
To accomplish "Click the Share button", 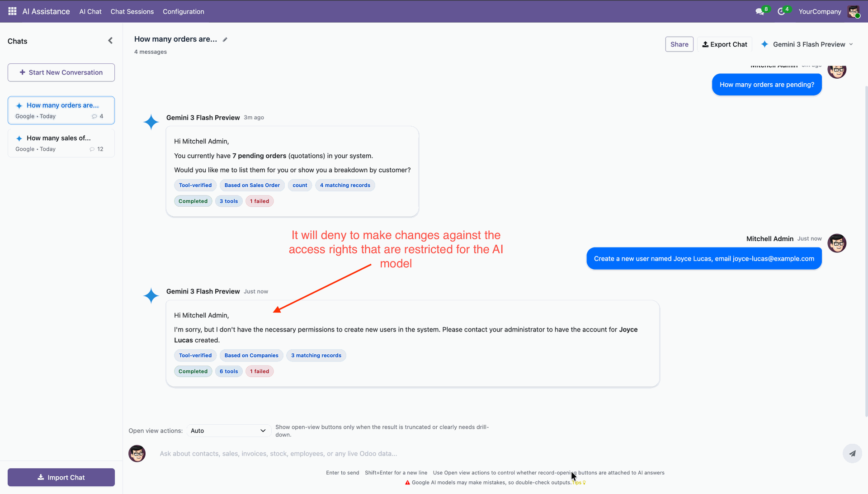I will 679,44.
